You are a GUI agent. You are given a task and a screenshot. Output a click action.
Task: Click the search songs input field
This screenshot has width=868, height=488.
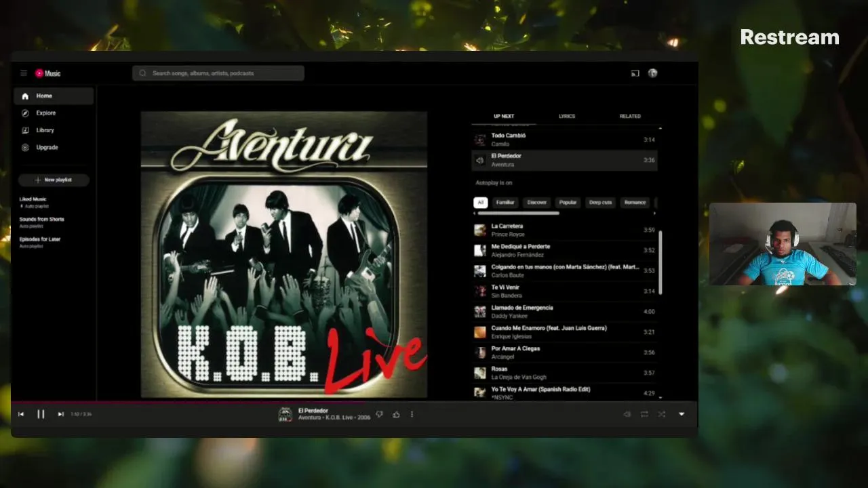tap(218, 73)
